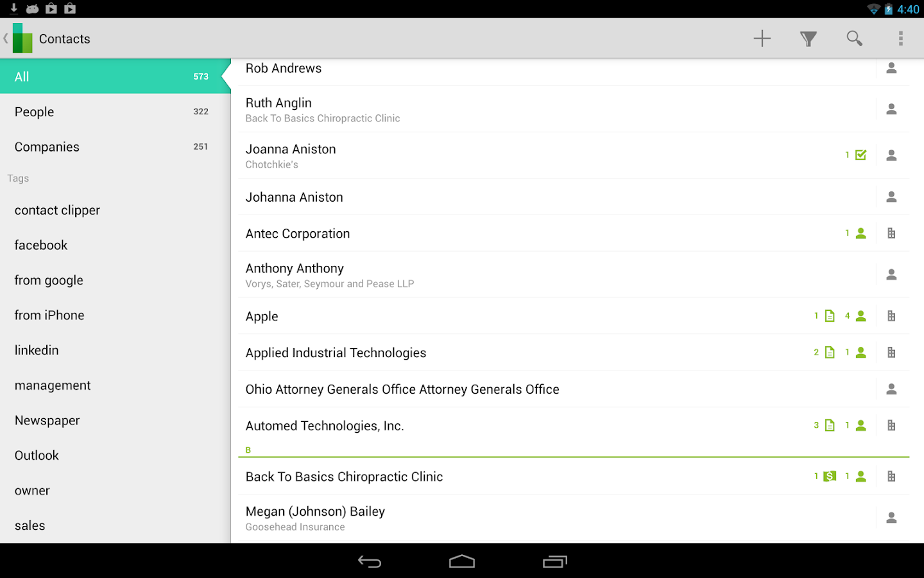Open the document icon next to Automed Technologies

pyautogui.click(x=829, y=425)
